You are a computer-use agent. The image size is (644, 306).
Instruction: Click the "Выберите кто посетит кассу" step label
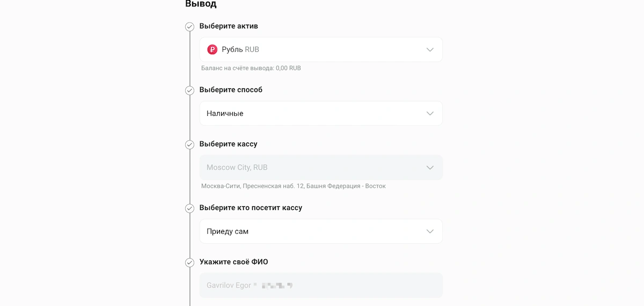pyautogui.click(x=251, y=208)
